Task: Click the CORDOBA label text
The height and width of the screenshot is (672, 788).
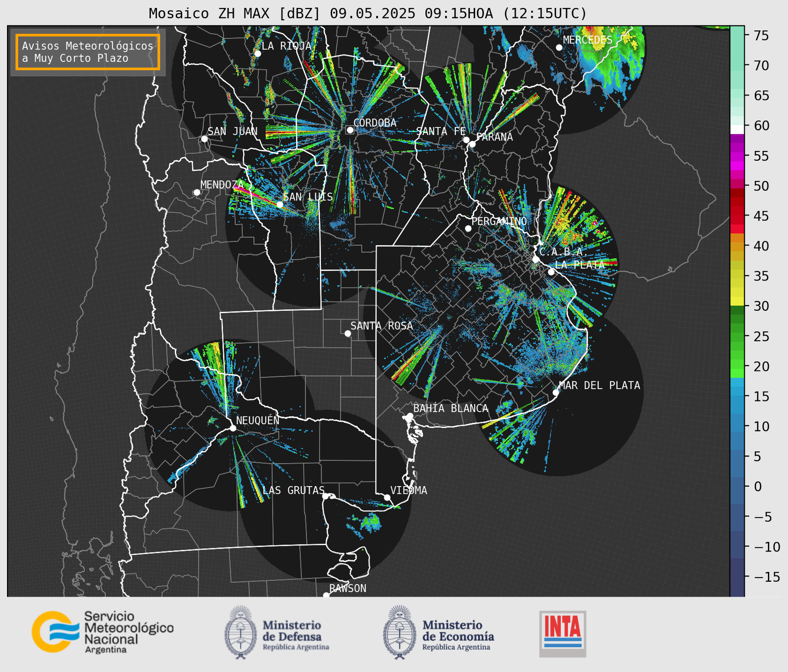Action: 375,122
